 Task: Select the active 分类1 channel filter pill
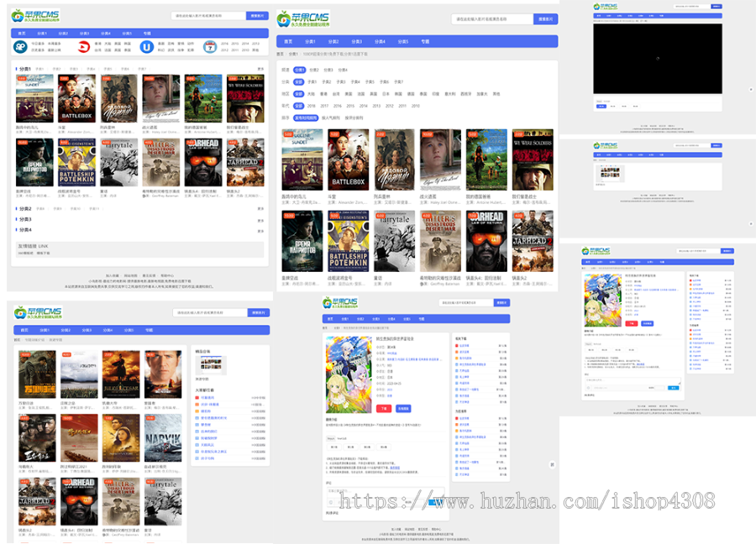coord(299,70)
